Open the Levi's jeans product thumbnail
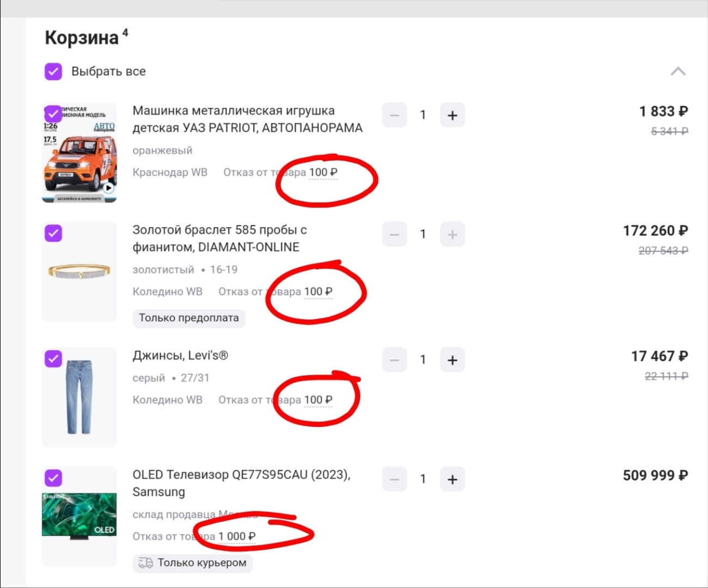 tap(79, 397)
